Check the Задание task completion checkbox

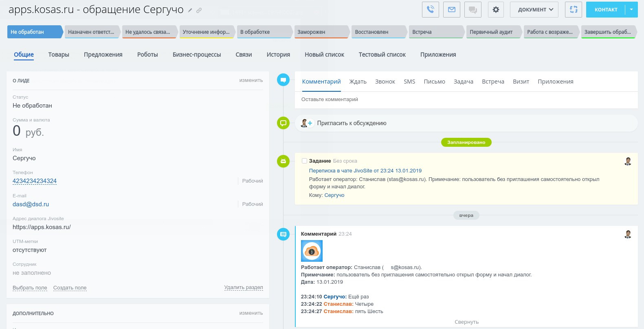(x=304, y=161)
